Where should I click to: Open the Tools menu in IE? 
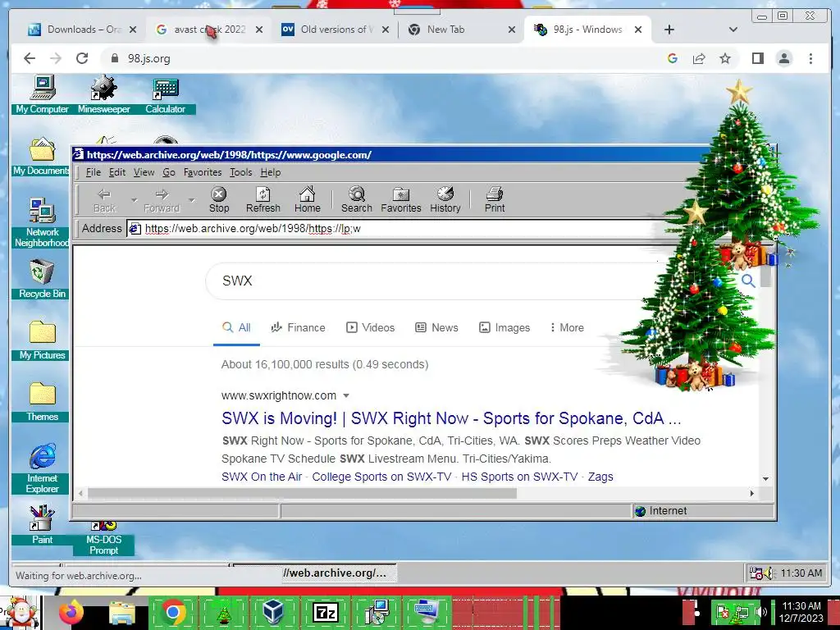coord(240,172)
